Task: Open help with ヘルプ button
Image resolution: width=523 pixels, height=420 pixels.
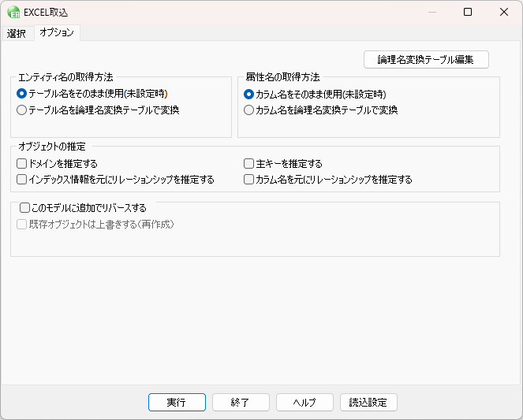Action: 304,403
